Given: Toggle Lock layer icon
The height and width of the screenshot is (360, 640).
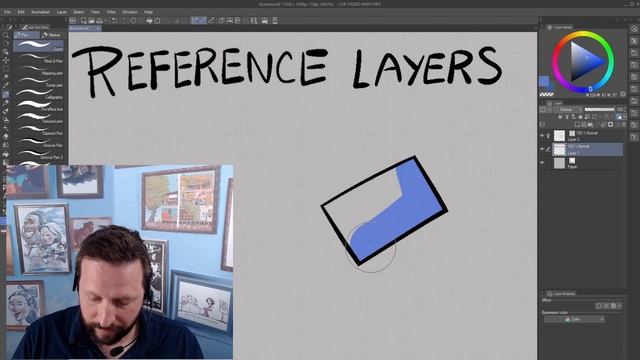Looking at the screenshot, I should click(580, 117).
